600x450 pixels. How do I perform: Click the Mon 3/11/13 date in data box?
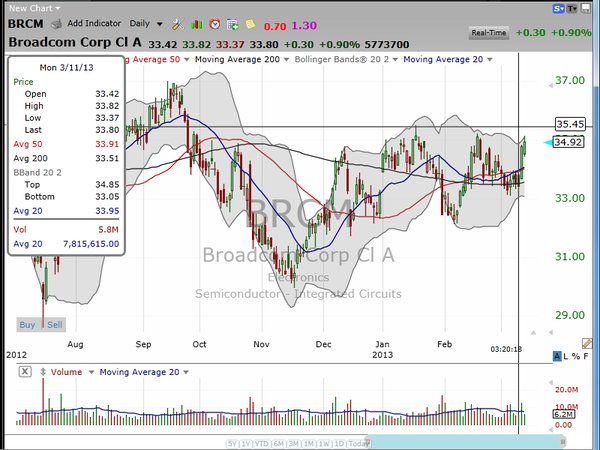(67, 68)
